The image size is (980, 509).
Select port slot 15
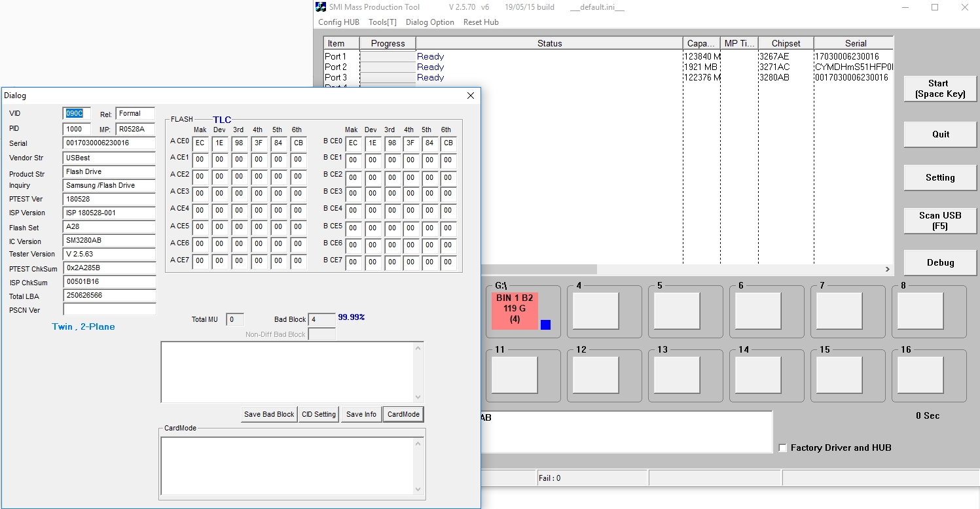[839, 375]
